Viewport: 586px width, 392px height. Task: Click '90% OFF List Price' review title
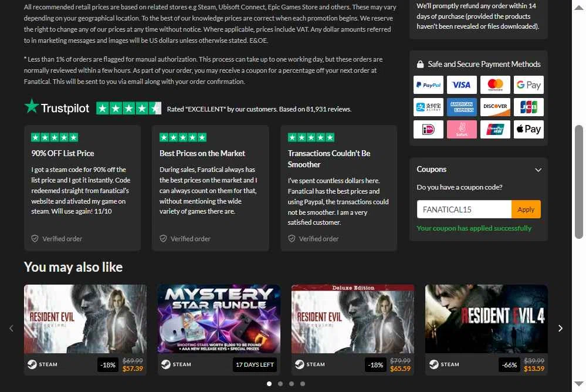(x=63, y=153)
